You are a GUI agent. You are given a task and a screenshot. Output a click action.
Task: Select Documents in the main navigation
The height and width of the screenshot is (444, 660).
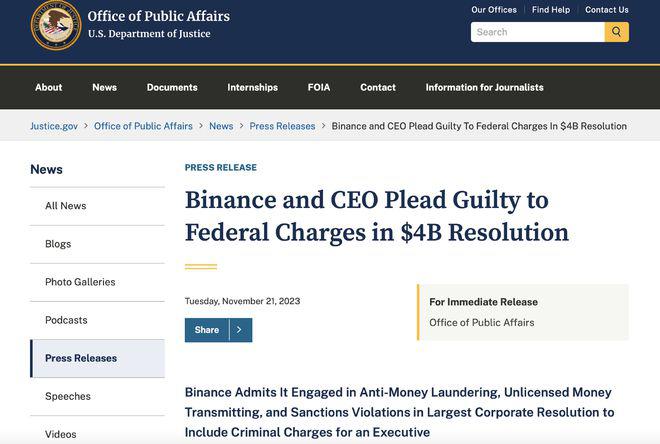coord(172,87)
